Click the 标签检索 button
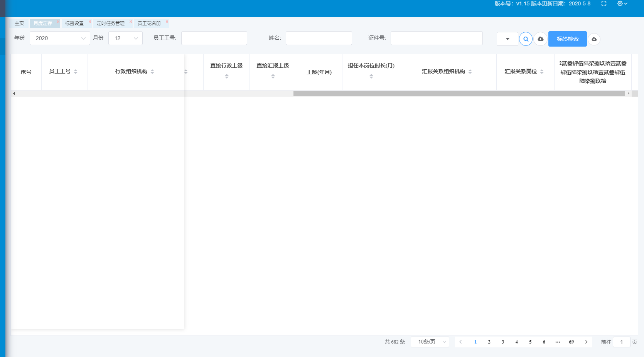 (567, 39)
